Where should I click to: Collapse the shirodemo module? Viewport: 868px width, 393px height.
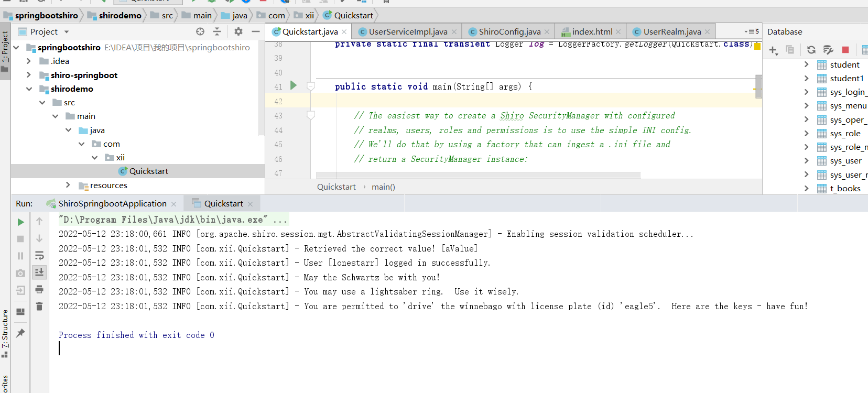coord(29,89)
